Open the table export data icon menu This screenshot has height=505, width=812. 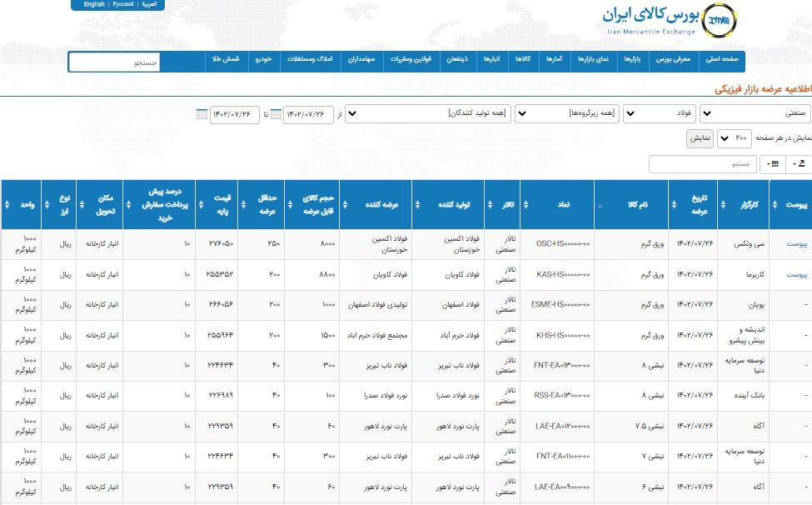pyautogui.click(x=798, y=164)
